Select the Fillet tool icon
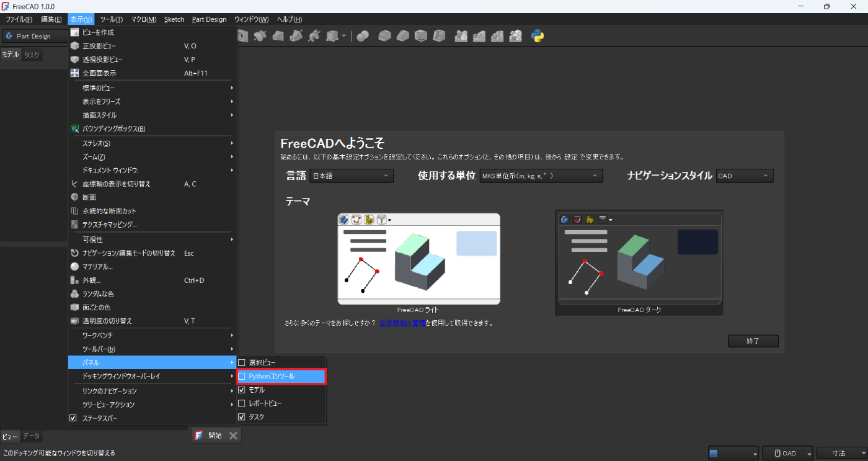 (385, 36)
